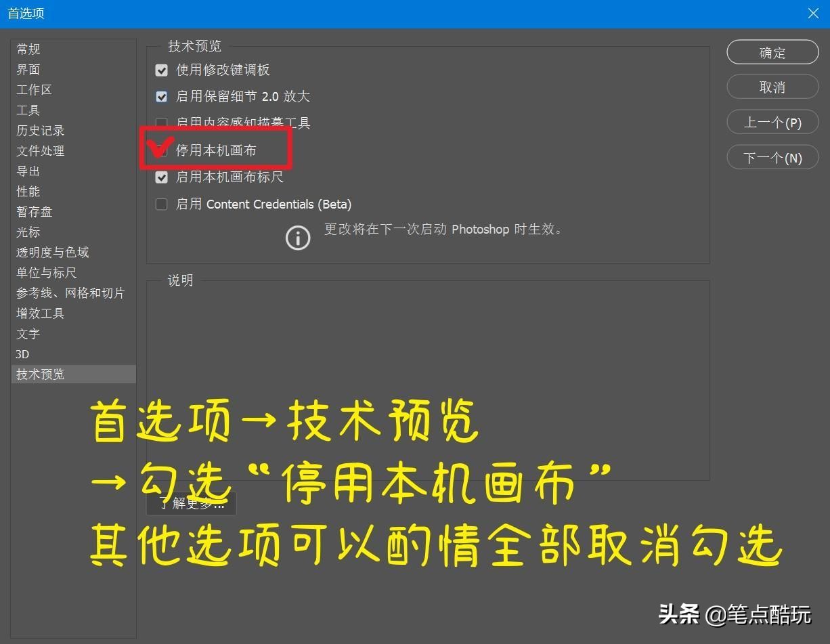Open the 常规 preferences section
This screenshot has height=644, width=830.
click(x=28, y=49)
